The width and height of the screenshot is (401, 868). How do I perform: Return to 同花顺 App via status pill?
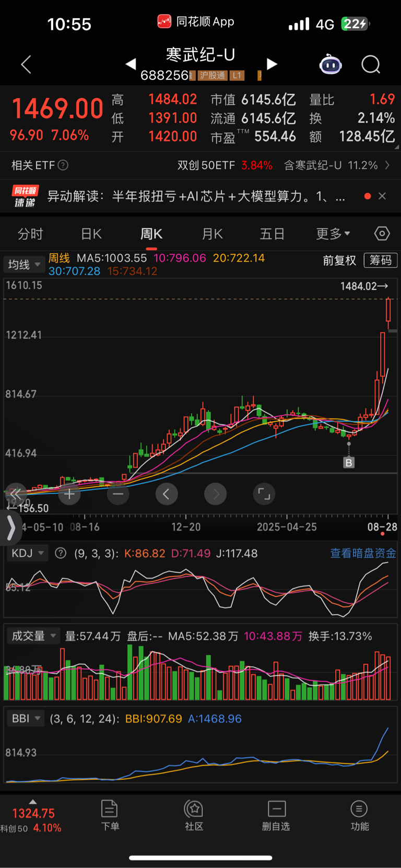click(x=196, y=21)
